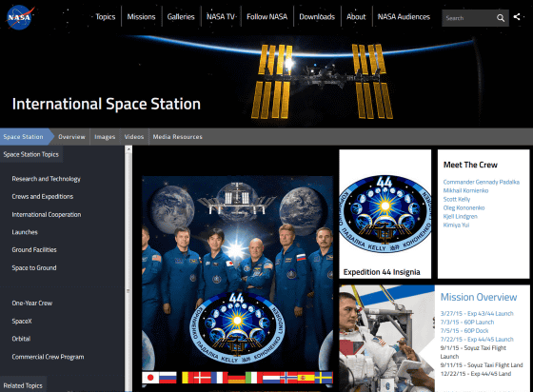The width and height of the screenshot is (533, 392).
Task: Open the Expedition 44 Insignia image
Action: 385,214
